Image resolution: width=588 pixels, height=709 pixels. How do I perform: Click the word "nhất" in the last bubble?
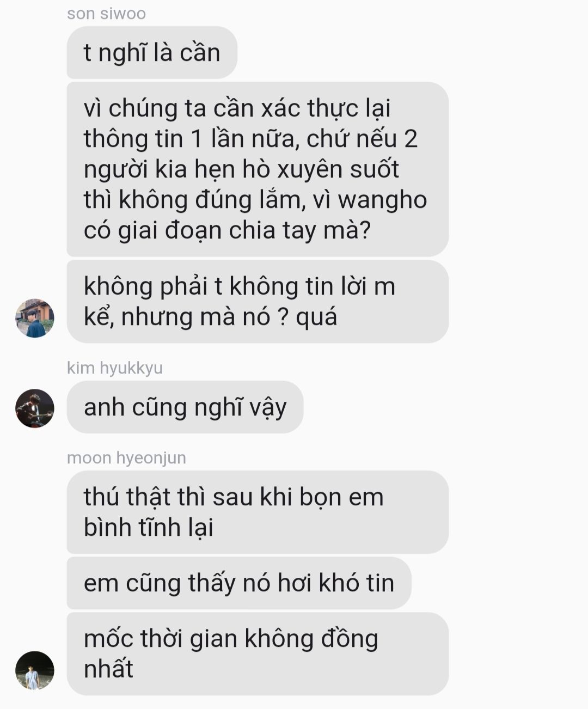pos(108,669)
